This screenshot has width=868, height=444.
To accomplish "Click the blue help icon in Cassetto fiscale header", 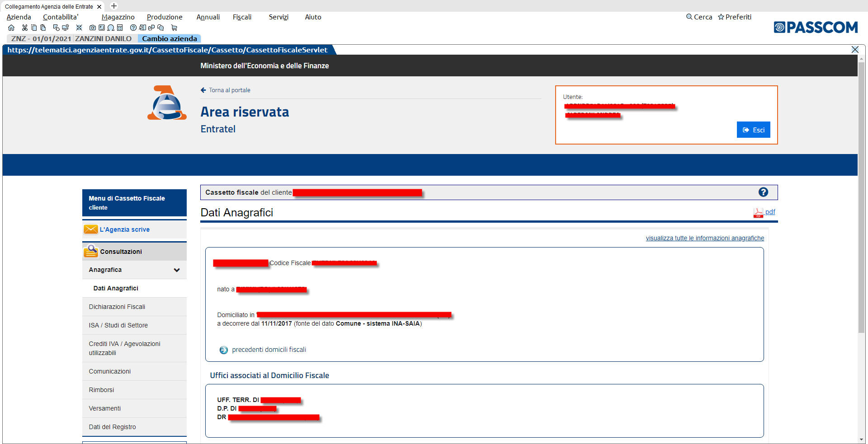I will pos(763,192).
